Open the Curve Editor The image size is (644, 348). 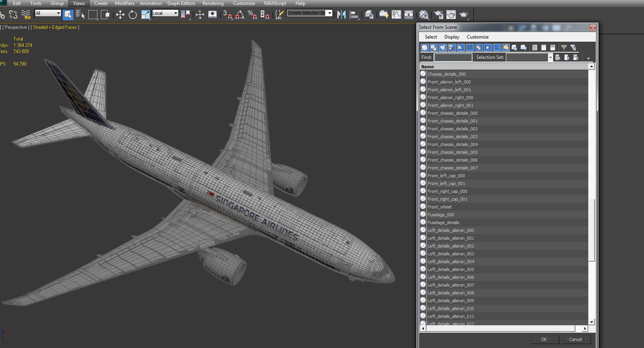pyautogui.click(x=396, y=14)
